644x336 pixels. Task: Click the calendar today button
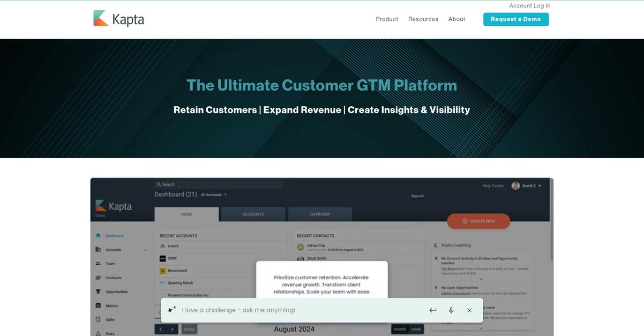[x=189, y=329]
